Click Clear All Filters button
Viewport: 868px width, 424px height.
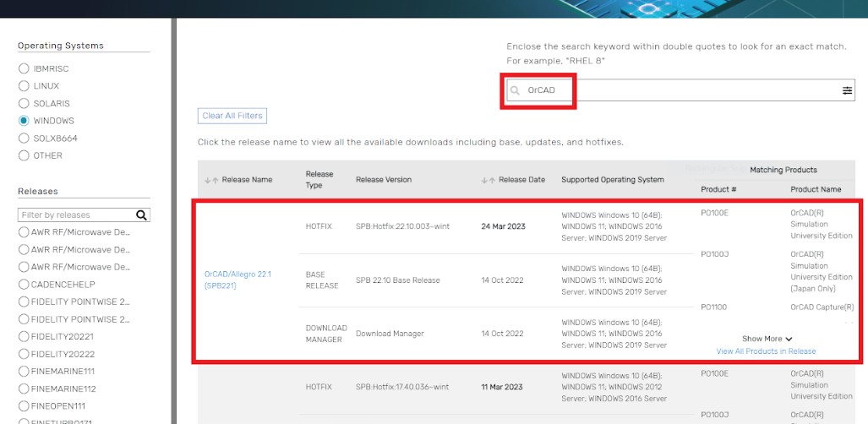click(x=232, y=116)
